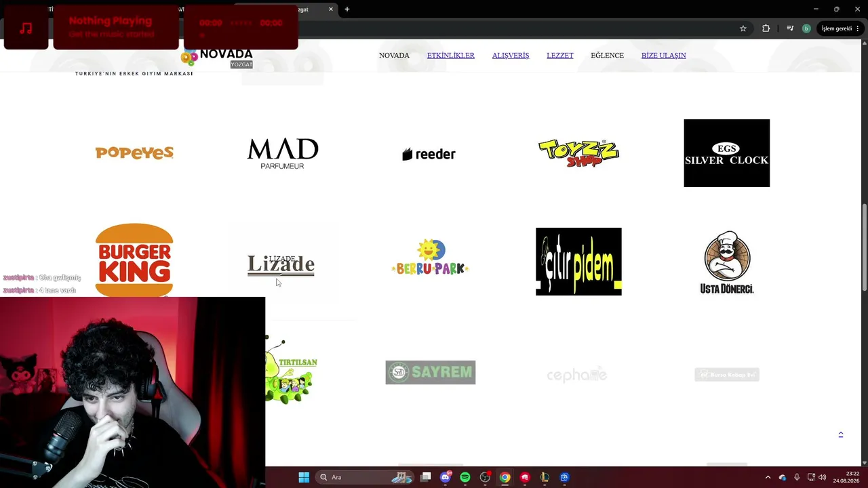Open League of Legends from the taskbar
This screenshot has width=868, height=488.
click(545, 477)
